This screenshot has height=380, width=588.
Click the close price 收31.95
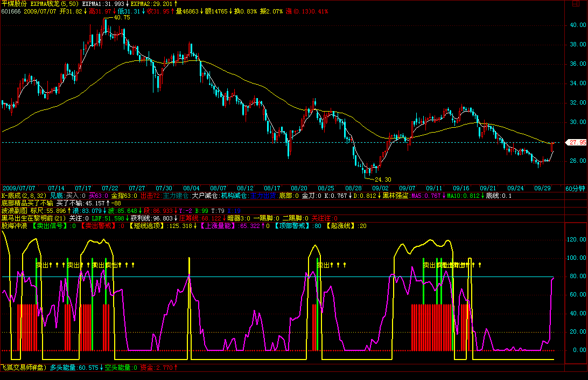click(x=158, y=11)
